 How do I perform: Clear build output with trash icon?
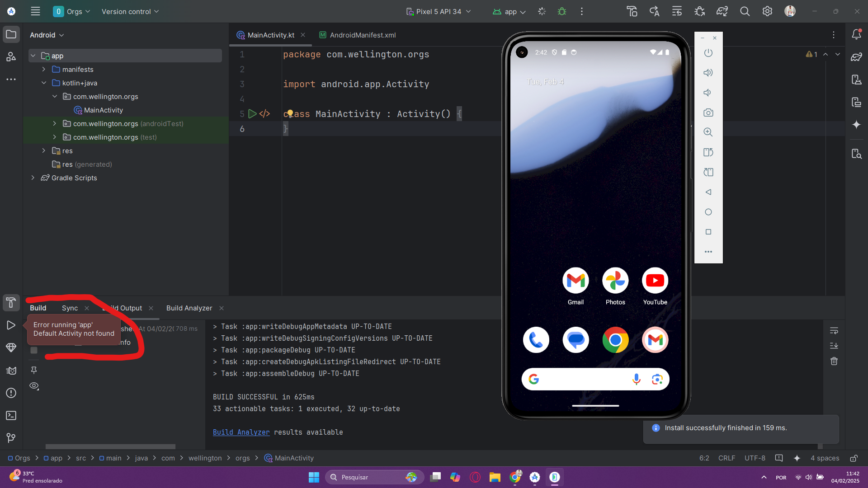pos(834,361)
